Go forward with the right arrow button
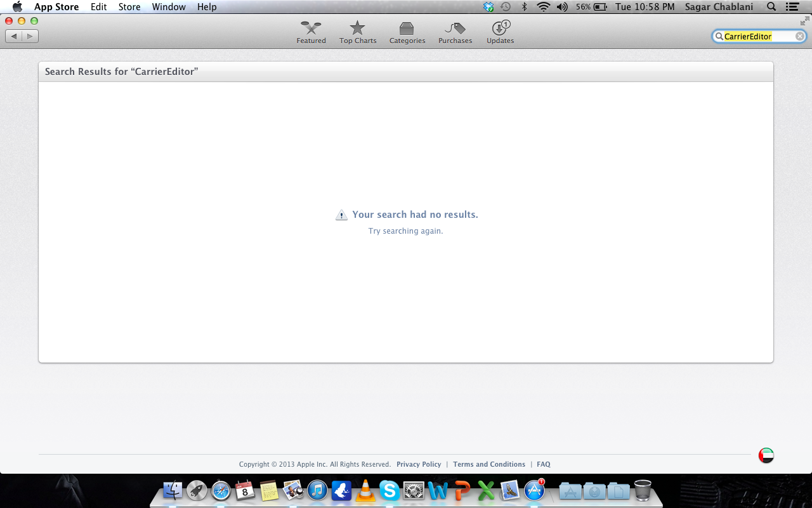Viewport: 812px width, 508px height. click(30, 36)
